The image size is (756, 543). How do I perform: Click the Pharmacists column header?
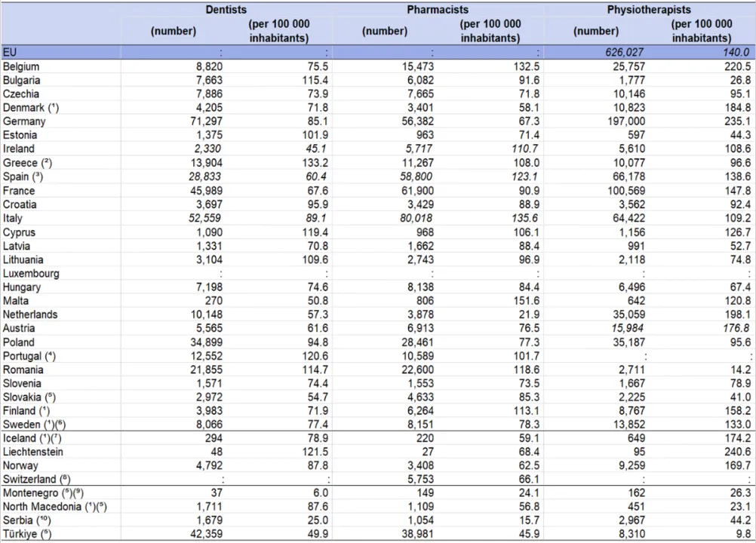[438, 10]
